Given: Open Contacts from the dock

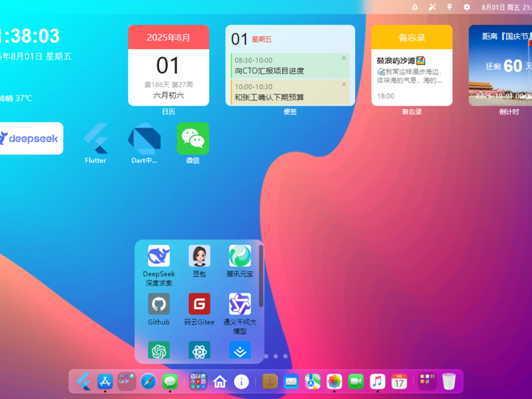Looking at the screenshot, I should point(270,382).
